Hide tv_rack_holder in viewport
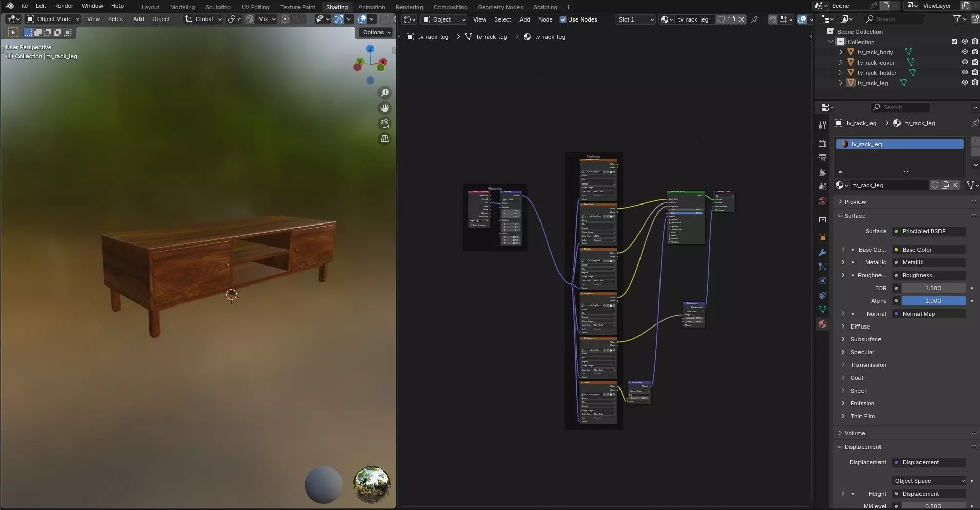The width and height of the screenshot is (980, 510). [965, 72]
